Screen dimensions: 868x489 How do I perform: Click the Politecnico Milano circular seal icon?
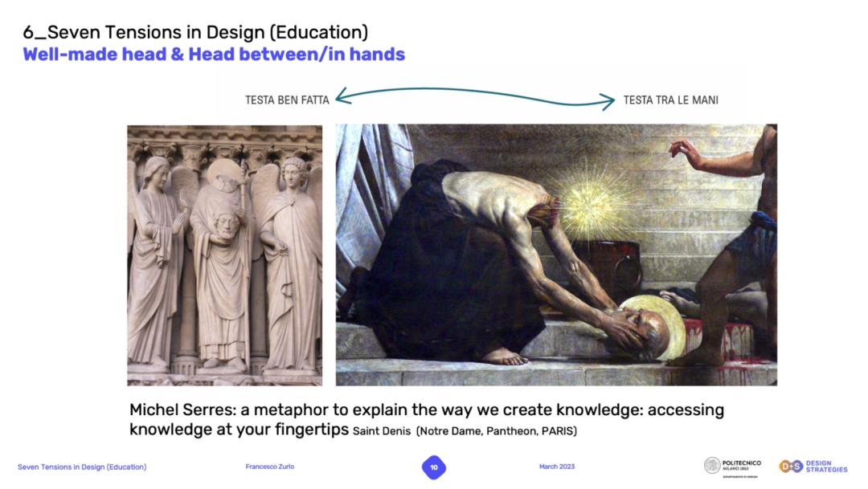pos(712,466)
